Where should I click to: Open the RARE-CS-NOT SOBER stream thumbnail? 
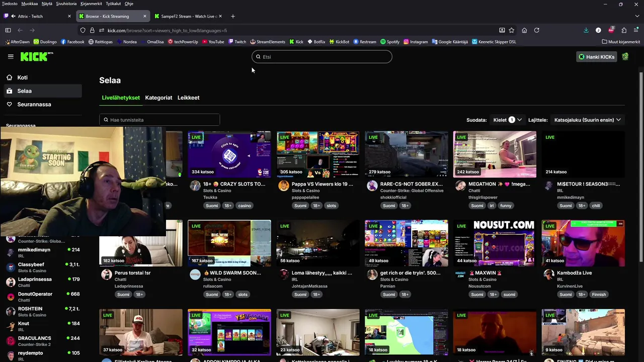(x=407, y=154)
